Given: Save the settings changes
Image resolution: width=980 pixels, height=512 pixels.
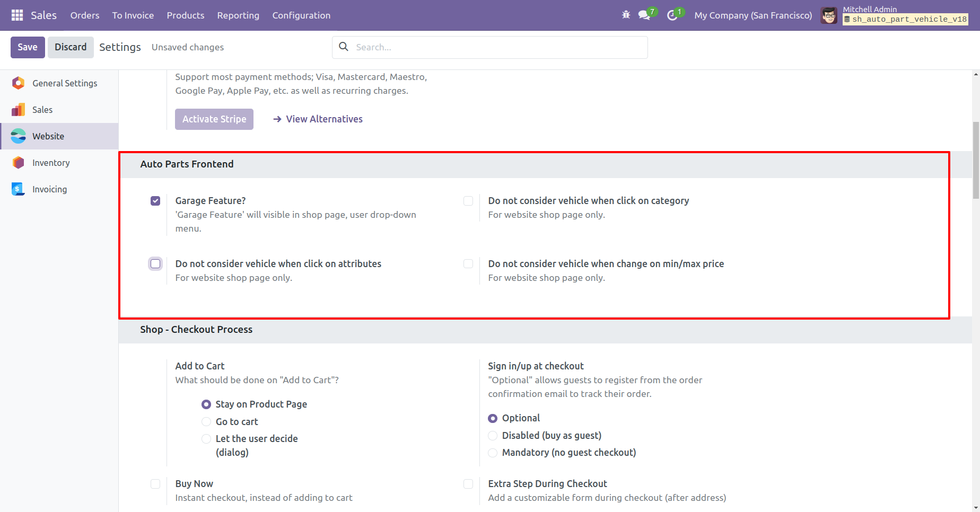Looking at the screenshot, I should 28,47.
